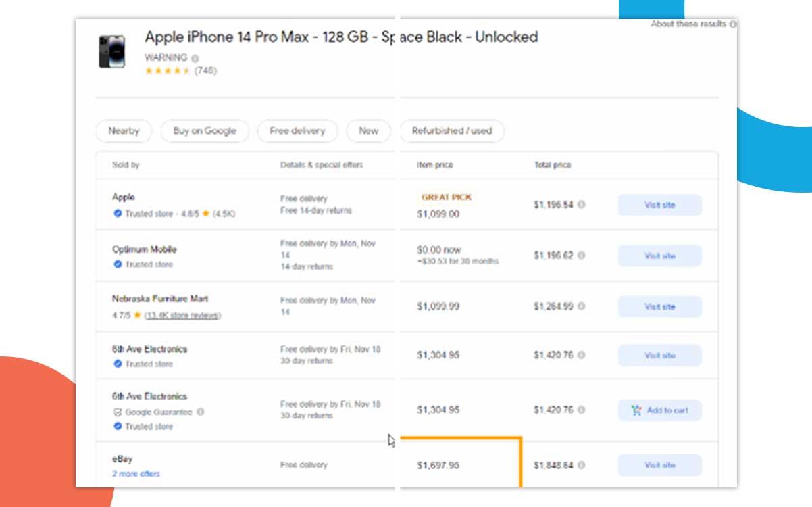This screenshot has height=507, width=812.
Task: Open the 4.5-star rating (748) reviews
Action: [x=180, y=70]
